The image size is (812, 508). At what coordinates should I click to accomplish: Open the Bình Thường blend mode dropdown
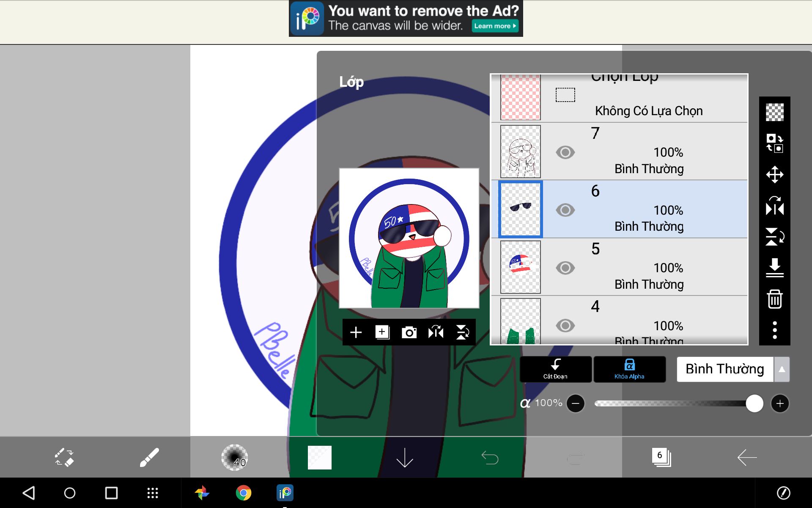[x=725, y=369]
